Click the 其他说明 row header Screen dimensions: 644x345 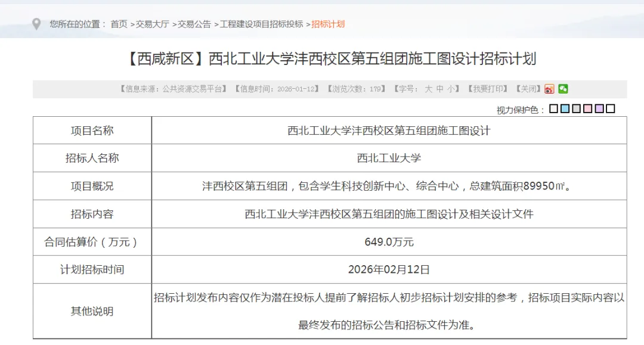point(92,311)
